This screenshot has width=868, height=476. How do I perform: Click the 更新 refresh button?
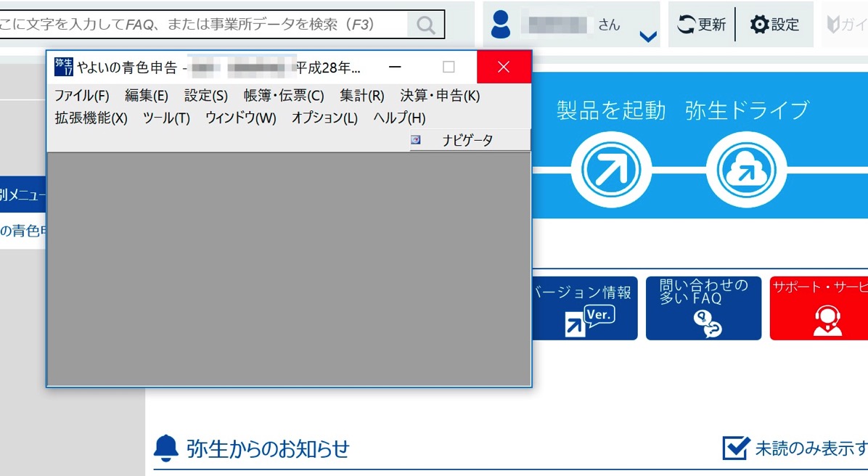pos(701,25)
